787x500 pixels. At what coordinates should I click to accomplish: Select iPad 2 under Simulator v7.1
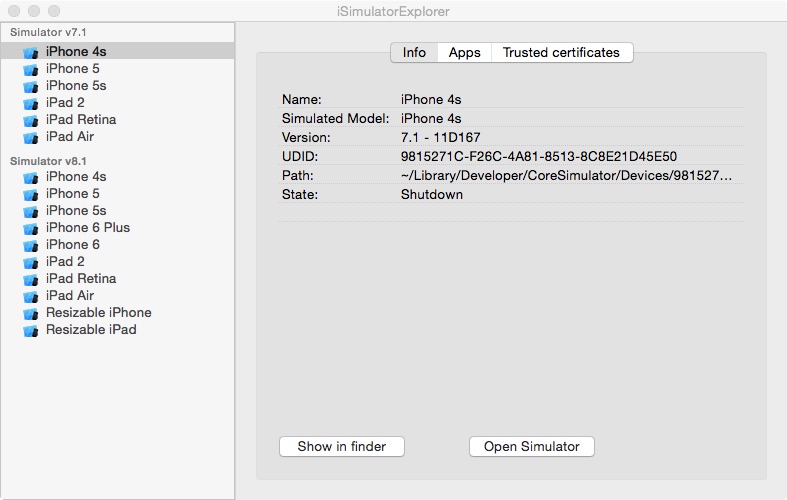[117, 102]
